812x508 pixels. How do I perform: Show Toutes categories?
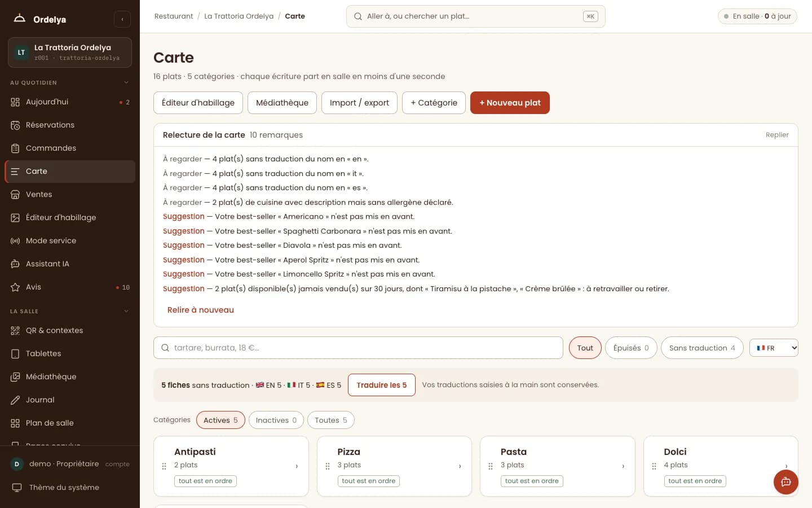pyautogui.click(x=331, y=420)
